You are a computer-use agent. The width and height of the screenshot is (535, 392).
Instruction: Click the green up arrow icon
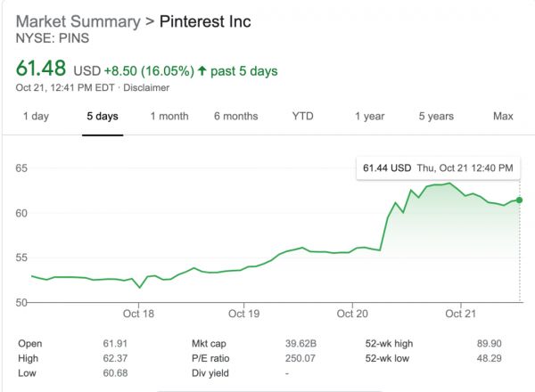(x=203, y=68)
